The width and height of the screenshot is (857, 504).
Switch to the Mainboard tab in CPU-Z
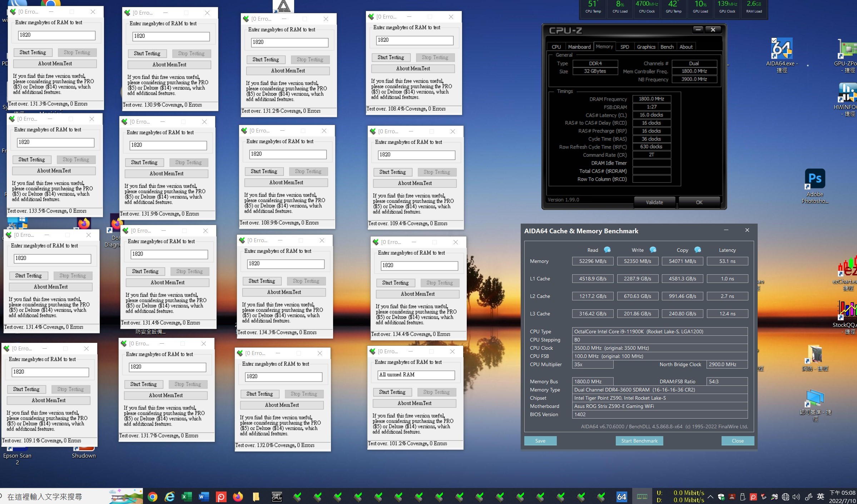[x=579, y=47]
